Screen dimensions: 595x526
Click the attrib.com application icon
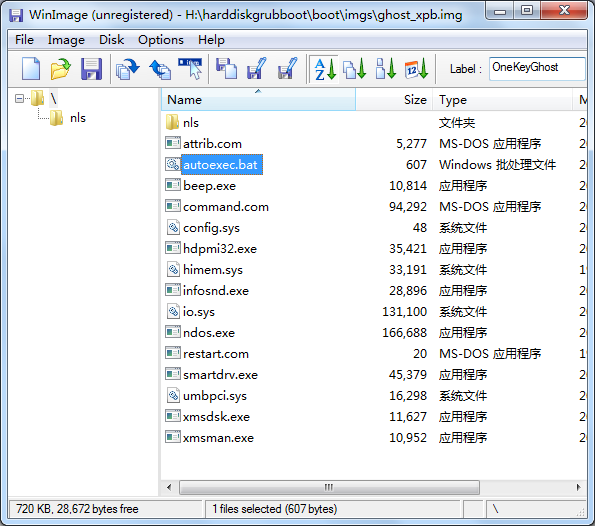173,143
